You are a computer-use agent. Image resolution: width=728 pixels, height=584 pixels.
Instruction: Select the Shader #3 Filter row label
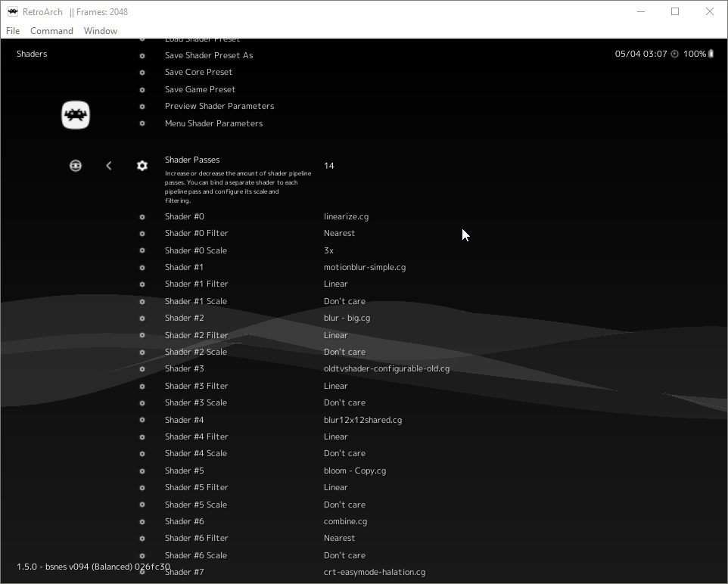pyautogui.click(x=197, y=386)
